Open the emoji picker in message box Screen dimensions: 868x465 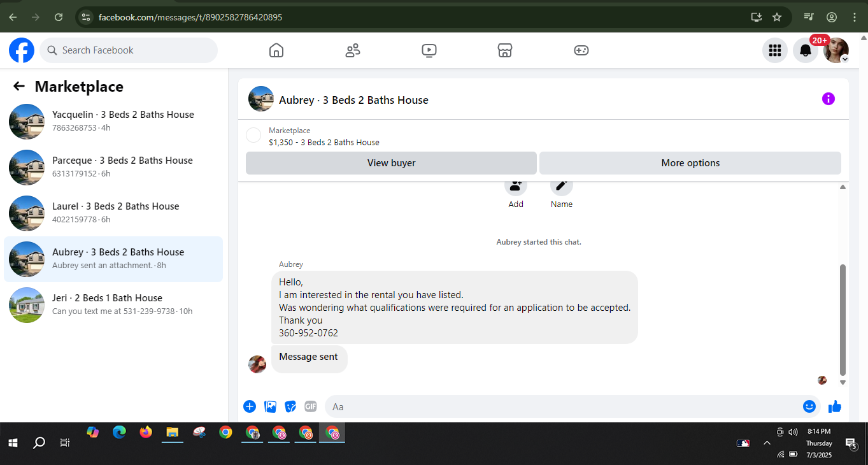click(x=809, y=406)
